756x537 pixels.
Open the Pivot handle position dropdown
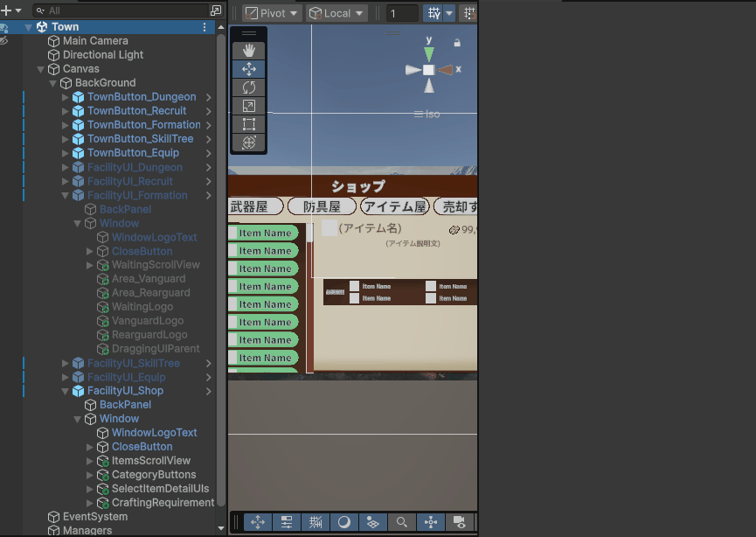[x=272, y=13]
